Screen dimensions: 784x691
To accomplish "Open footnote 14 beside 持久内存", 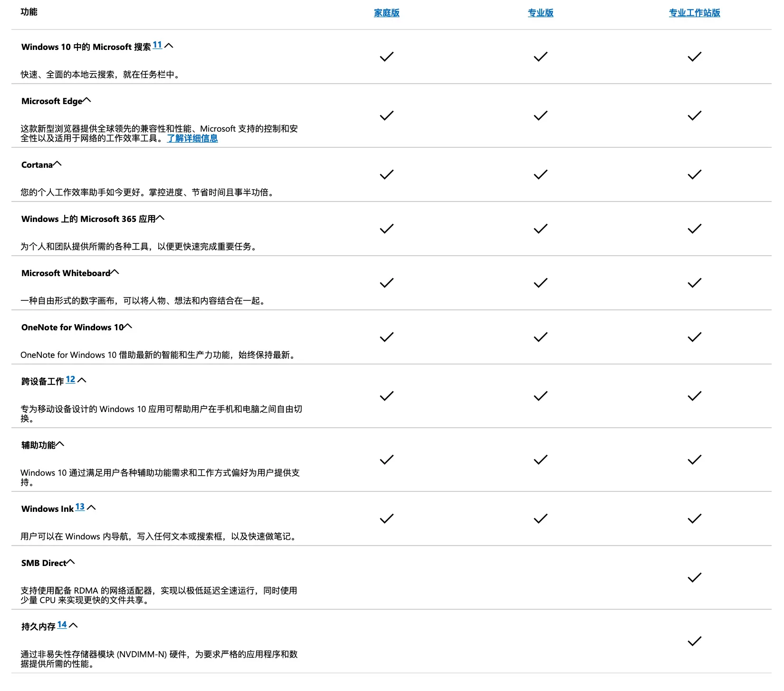I will click(x=62, y=624).
